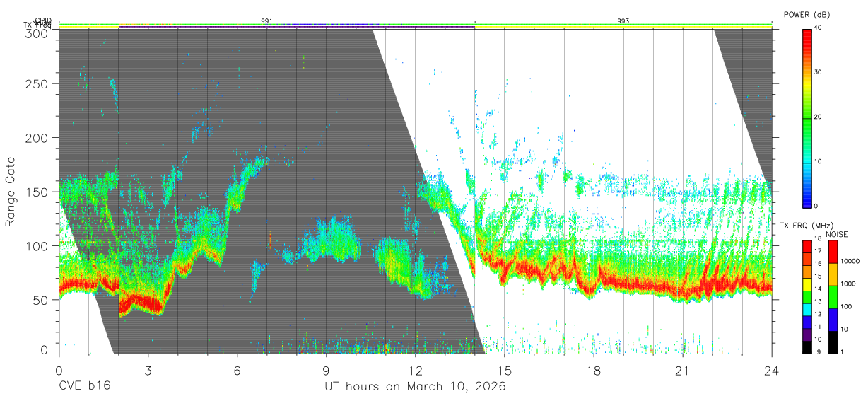Click the POWER (dB) legend title
Image resolution: width=868 pixels, height=401 pixels.
(x=808, y=14)
